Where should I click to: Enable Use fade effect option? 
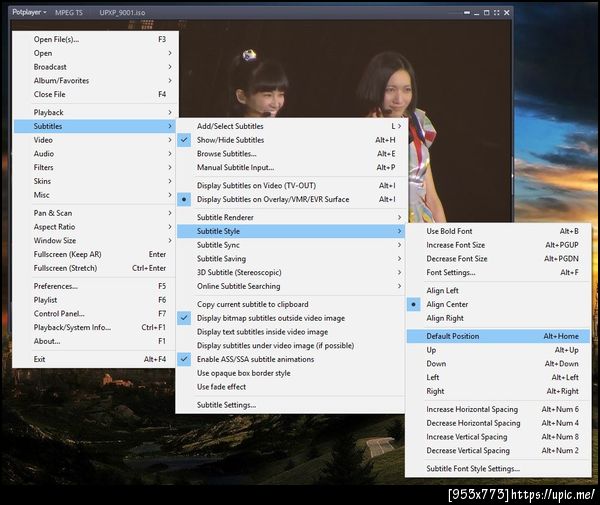point(291,387)
